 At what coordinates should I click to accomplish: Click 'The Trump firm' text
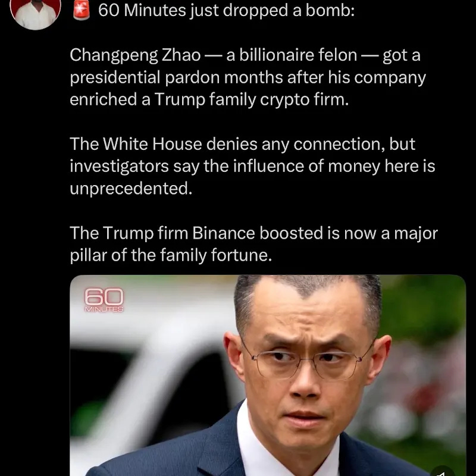129,233
